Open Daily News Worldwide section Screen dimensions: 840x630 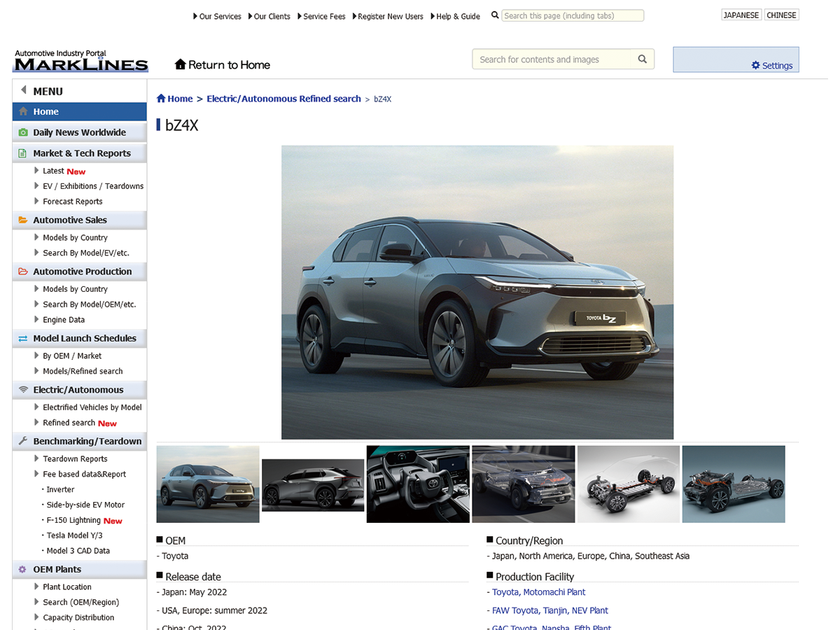(80, 132)
